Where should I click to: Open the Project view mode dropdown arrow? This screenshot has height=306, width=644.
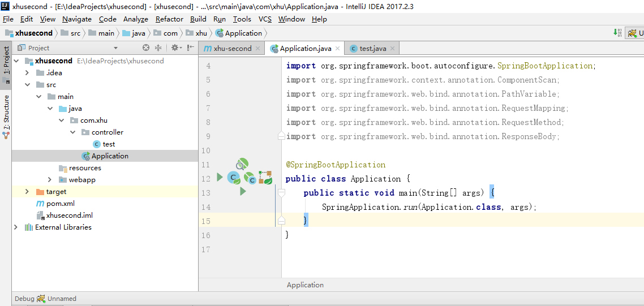(115, 48)
